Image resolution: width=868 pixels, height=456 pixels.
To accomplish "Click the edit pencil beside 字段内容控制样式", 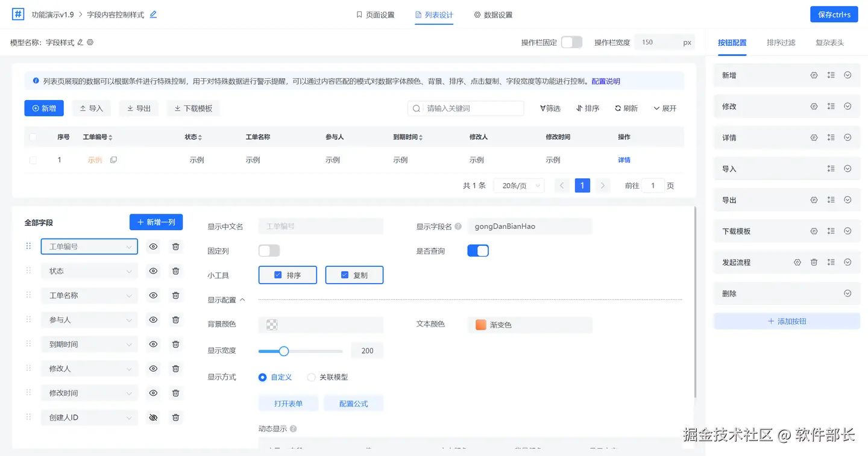I will 153,14.
